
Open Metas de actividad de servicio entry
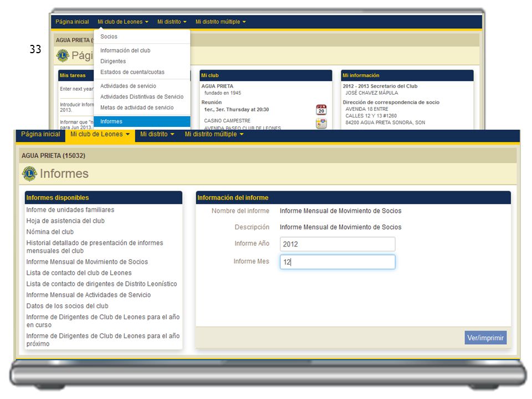(x=142, y=108)
